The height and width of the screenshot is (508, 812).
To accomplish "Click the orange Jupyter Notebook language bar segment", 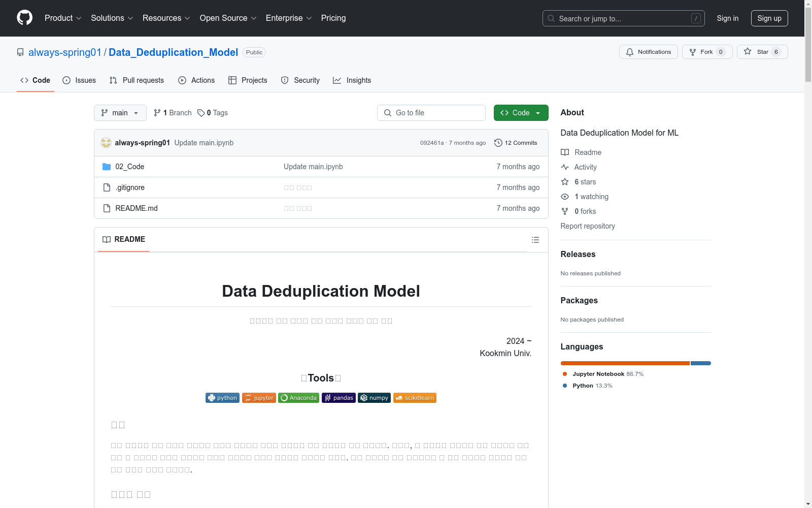I will [x=625, y=363].
